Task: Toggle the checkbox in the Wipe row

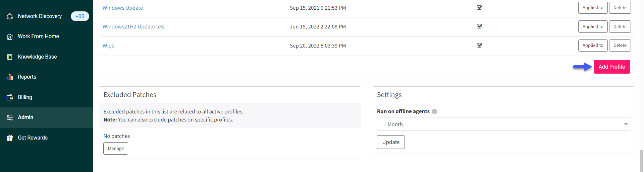Action: click(x=479, y=45)
